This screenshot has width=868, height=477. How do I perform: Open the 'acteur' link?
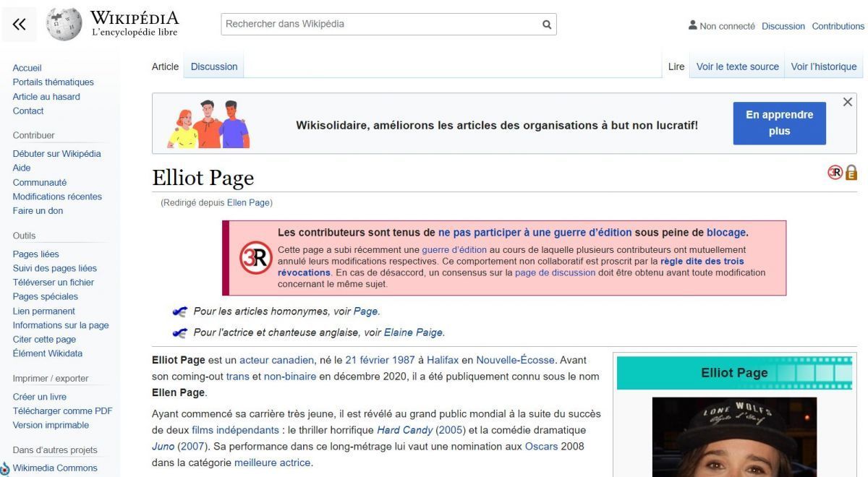pos(253,360)
